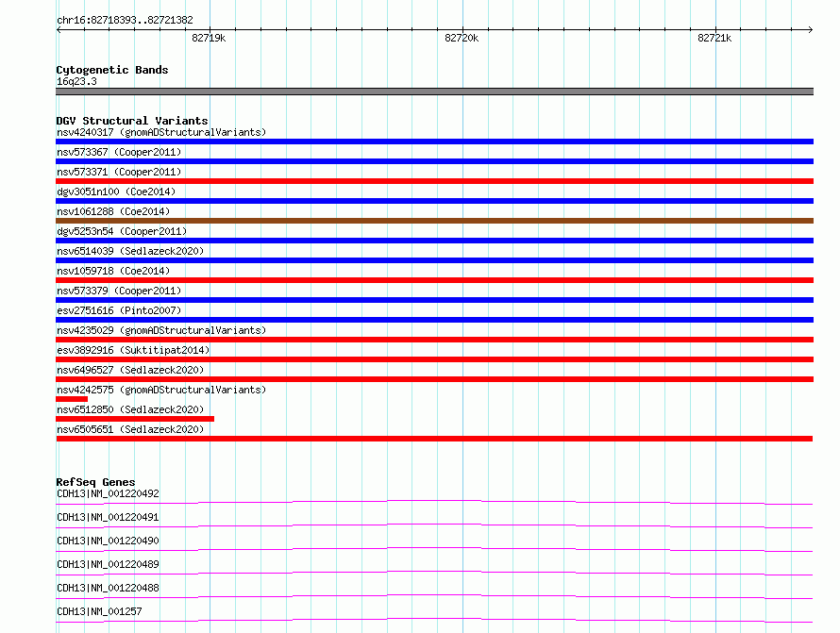Click the red bar under nsv6505651
Screen dimensions: 840x633
coord(434,439)
